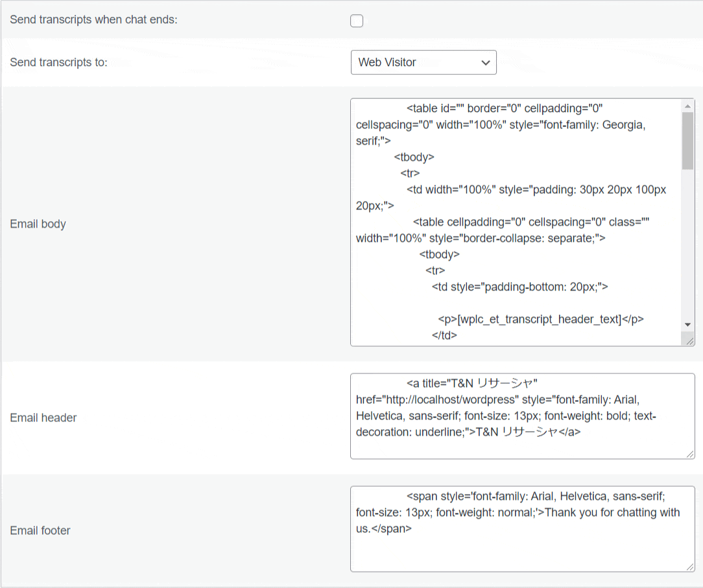
Task: Click the 'Email footer' label
Action: [40, 530]
